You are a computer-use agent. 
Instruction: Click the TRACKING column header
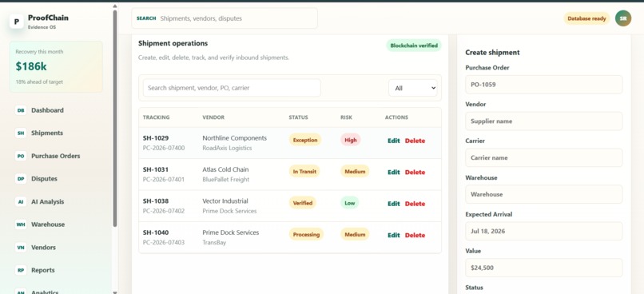pyautogui.click(x=156, y=117)
